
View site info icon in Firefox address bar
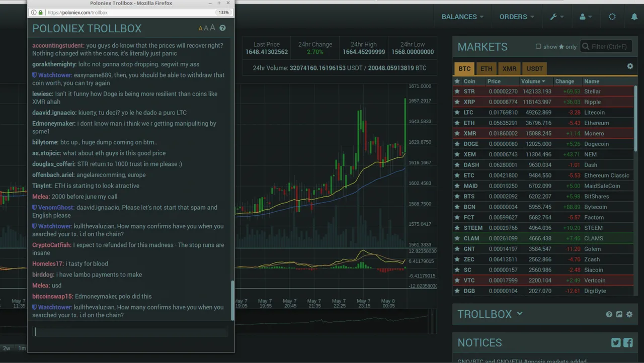click(34, 12)
